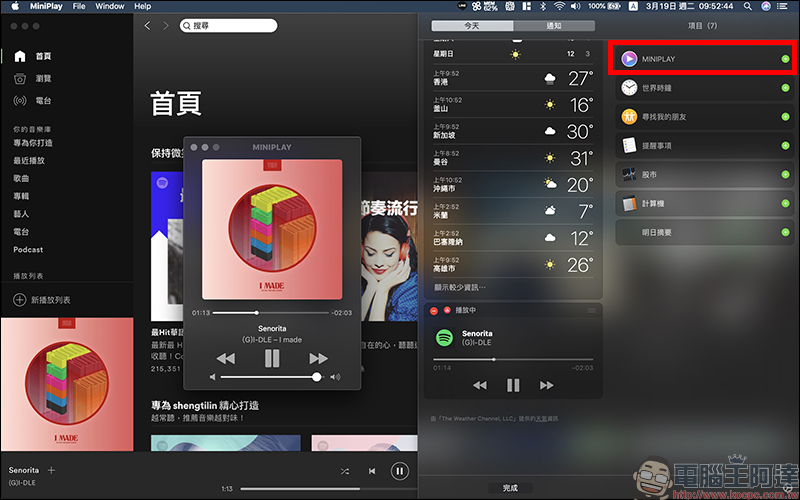Go back with Spotify's left arrow
The height and width of the screenshot is (500, 800).
click(147, 26)
